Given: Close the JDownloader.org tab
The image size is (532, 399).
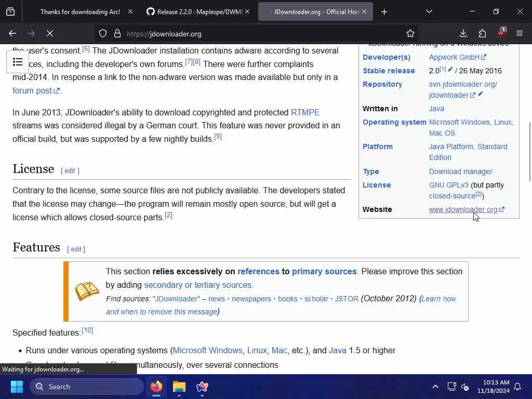Looking at the screenshot, I should tap(364, 12).
